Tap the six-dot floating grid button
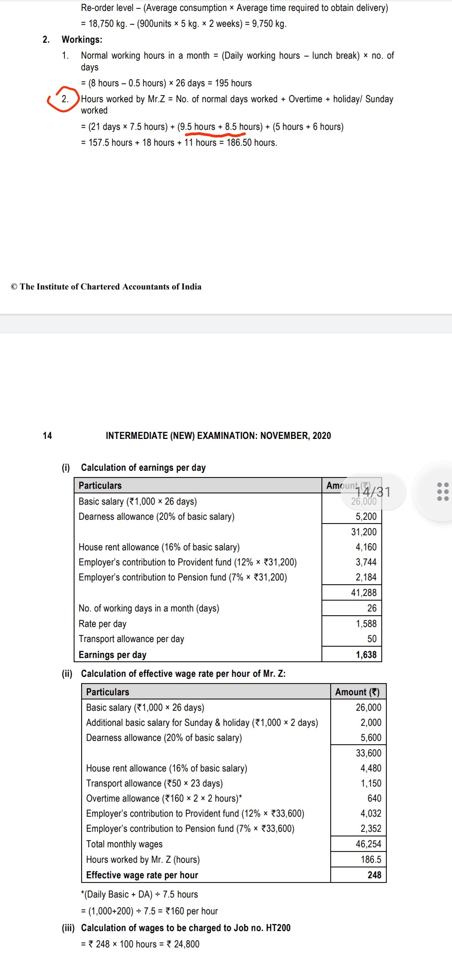Image resolution: width=452 pixels, height=980 pixels. coord(442,491)
